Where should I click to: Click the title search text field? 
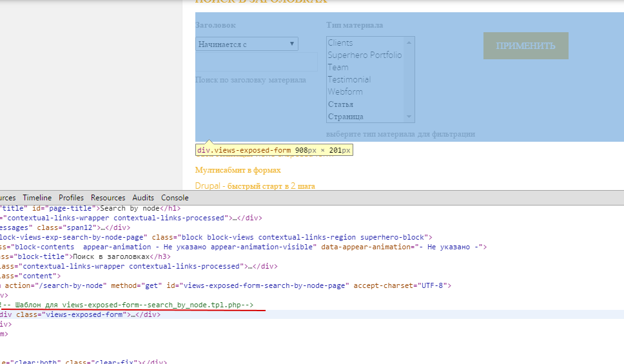[256, 62]
